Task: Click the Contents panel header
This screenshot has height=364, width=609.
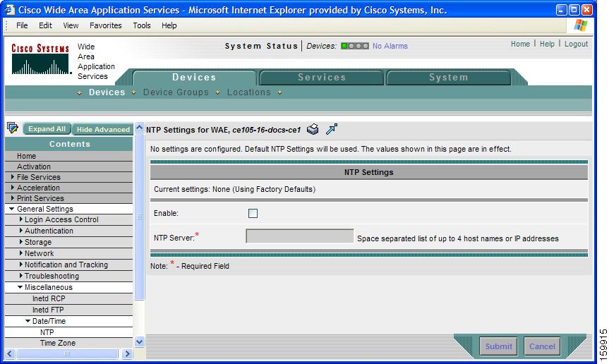Action: (x=69, y=144)
